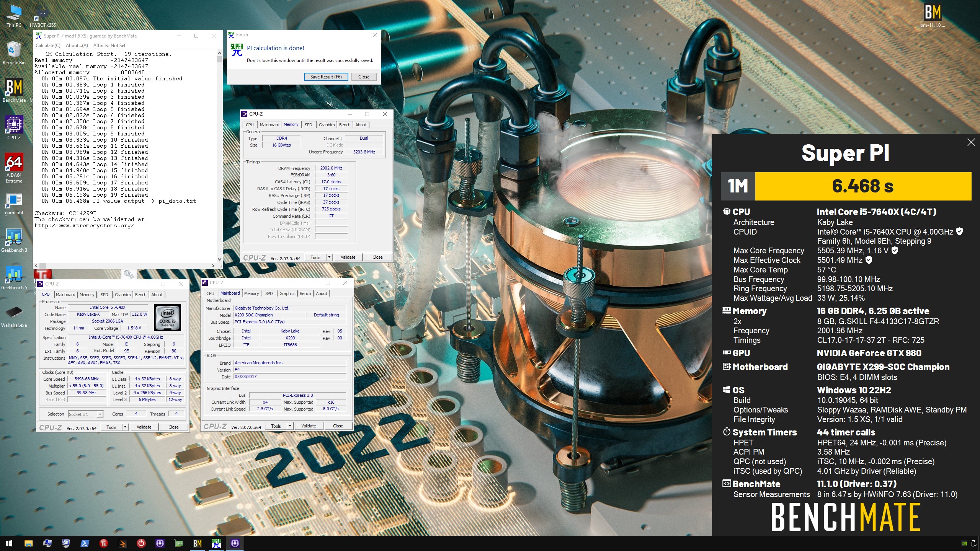This screenshot has height=551, width=980.
Task: Click Super PI horizontal scrollbar right arrow
Action: [213, 266]
